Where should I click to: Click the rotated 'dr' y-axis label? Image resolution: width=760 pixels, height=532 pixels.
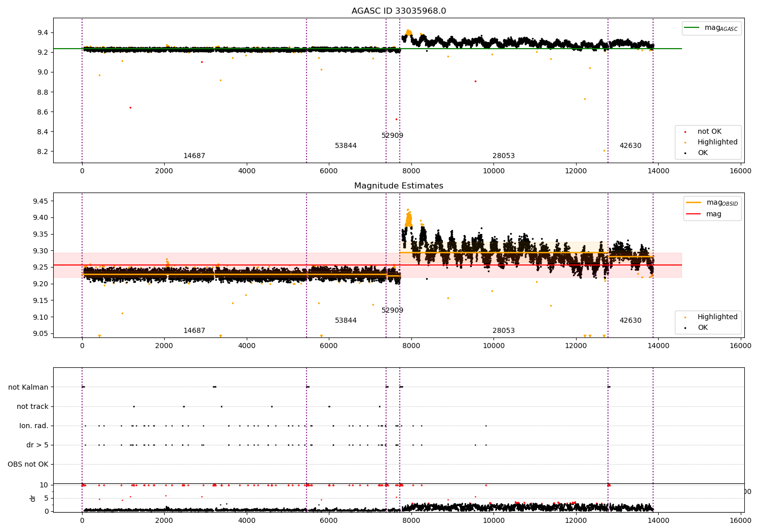33,499
